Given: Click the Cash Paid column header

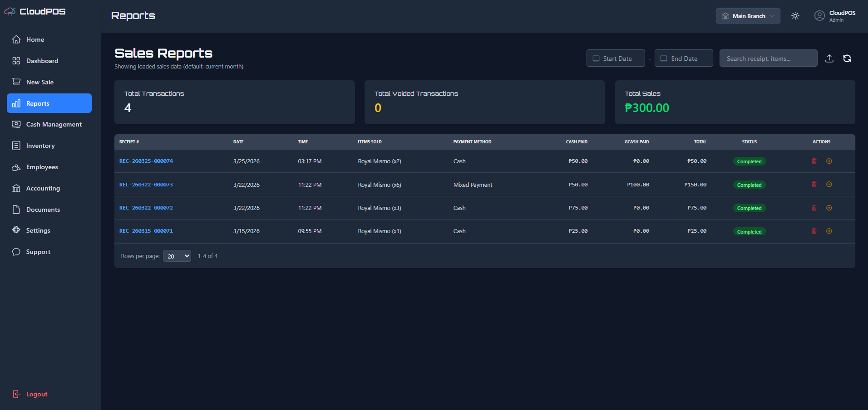Looking at the screenshot, I should [x=577, y=142].
